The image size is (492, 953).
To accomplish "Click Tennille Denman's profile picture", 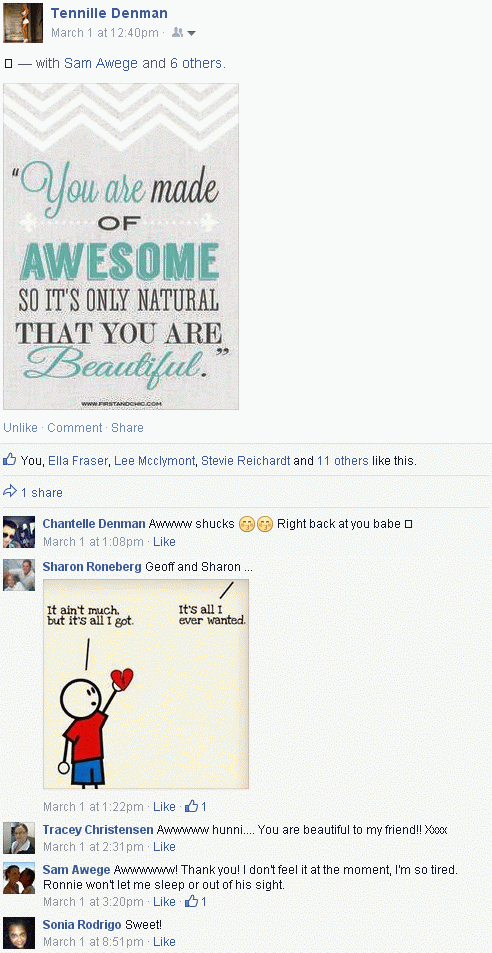I will click(23, 22).
